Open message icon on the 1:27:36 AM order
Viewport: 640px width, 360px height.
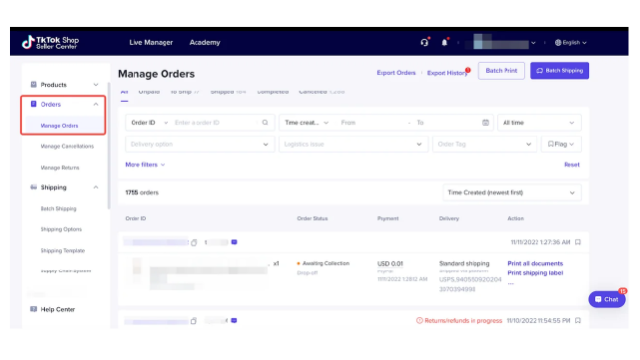click(234, 242)
